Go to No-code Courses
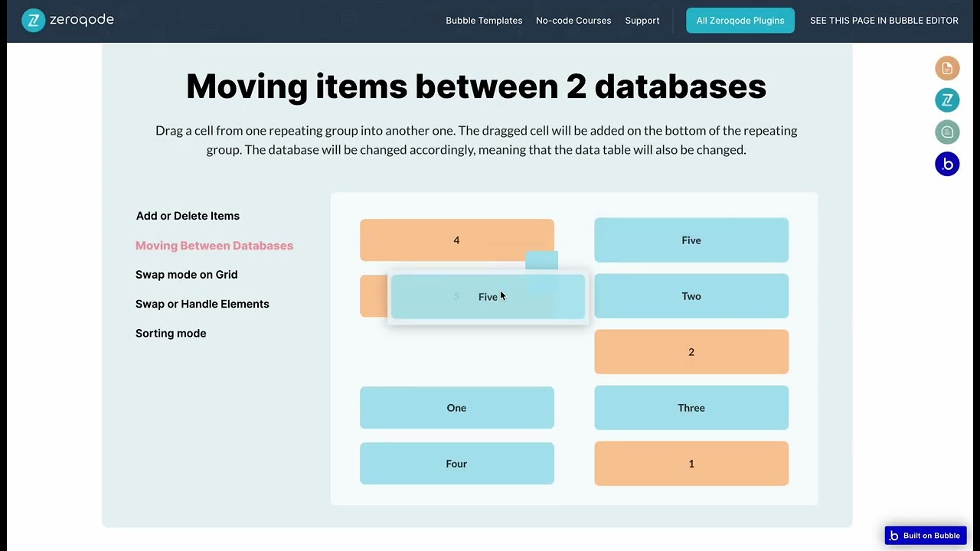Viewport: 980px width, 551px height. pos(573,21)
